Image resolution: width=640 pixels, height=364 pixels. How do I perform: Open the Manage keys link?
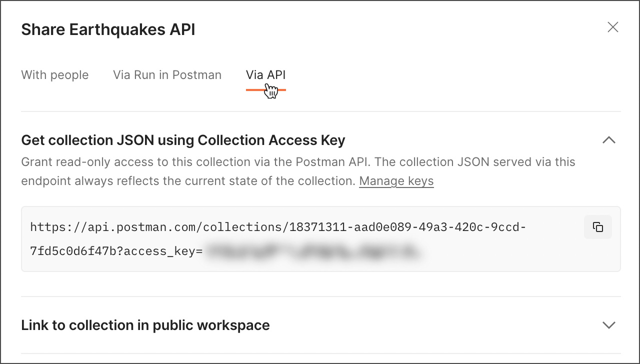[396, 181]
